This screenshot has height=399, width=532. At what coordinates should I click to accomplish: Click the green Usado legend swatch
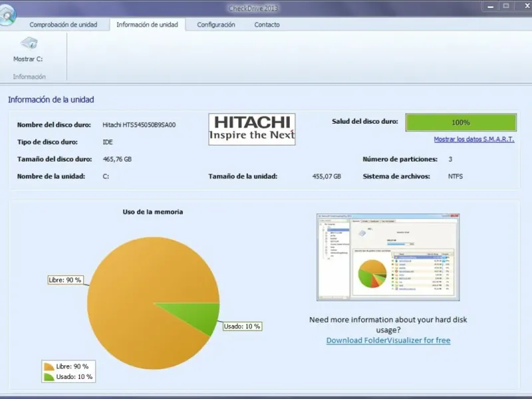[x=49, y=377]
